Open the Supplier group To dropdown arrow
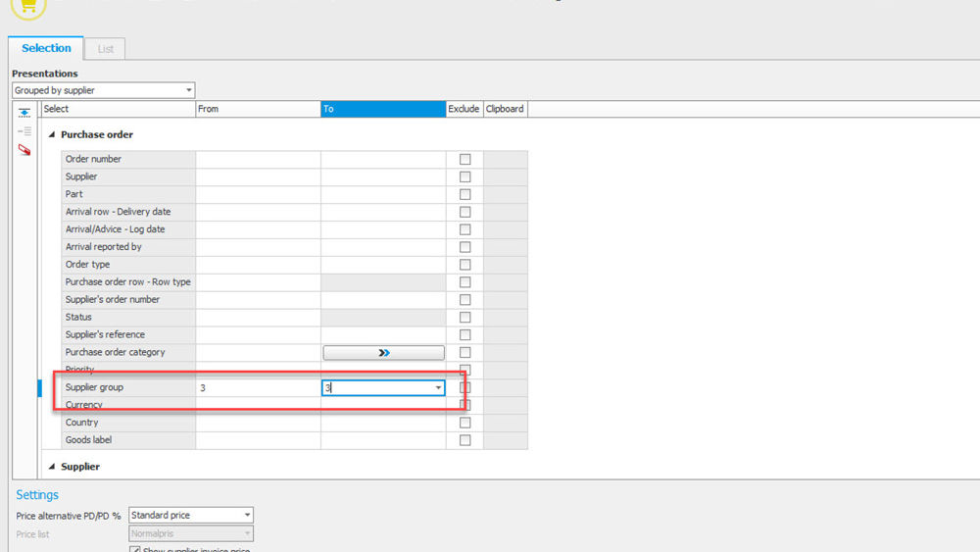The width and height of the screenshot is (980, 552). coord(437,388)
